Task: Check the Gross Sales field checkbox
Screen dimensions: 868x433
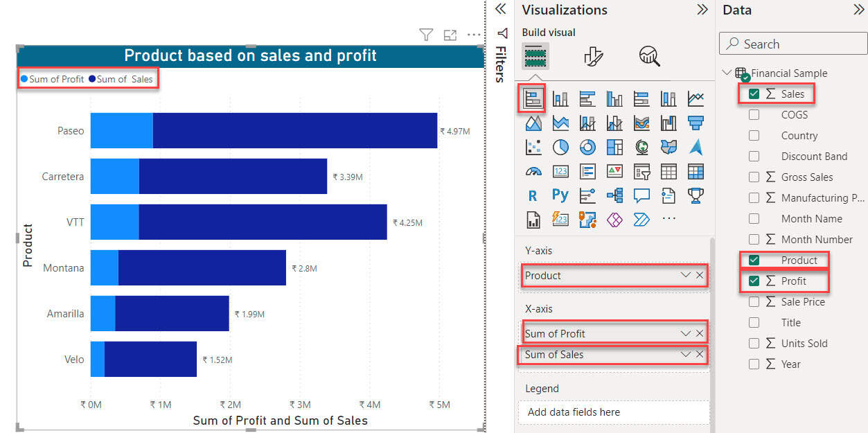Action: [x=754, y=177]
